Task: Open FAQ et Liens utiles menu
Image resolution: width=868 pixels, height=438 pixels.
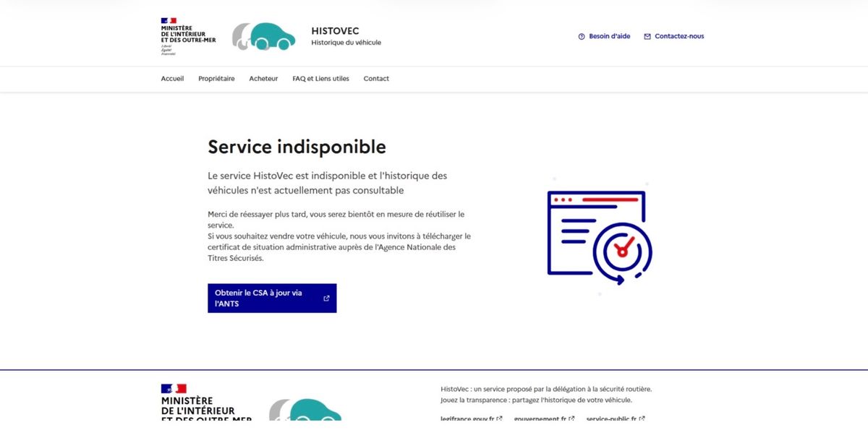Action: coord(320,79)
